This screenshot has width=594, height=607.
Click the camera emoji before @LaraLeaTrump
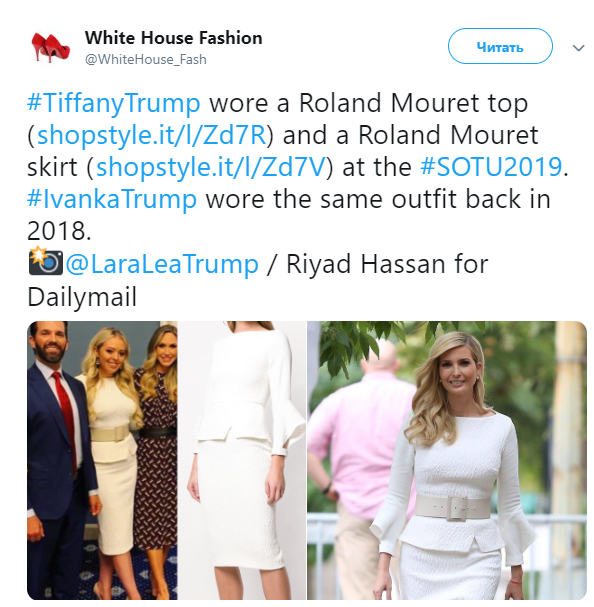[46, 261]
